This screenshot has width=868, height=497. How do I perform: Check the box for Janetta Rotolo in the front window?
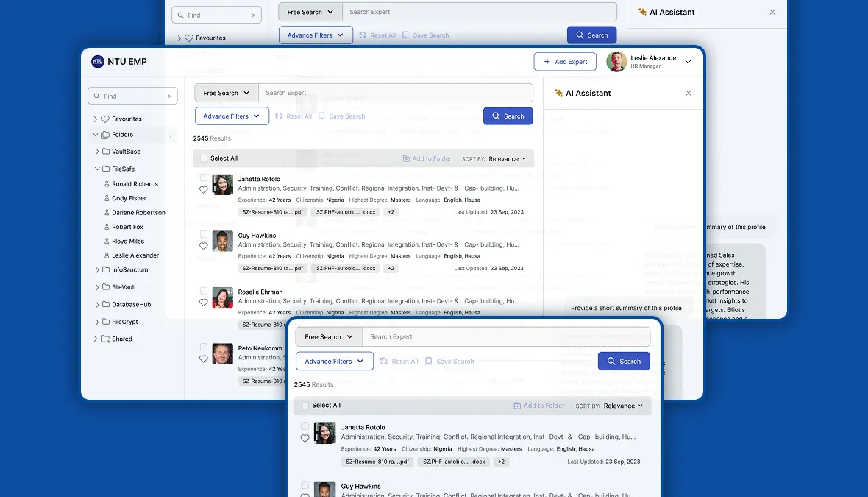(x=305, y=426)
